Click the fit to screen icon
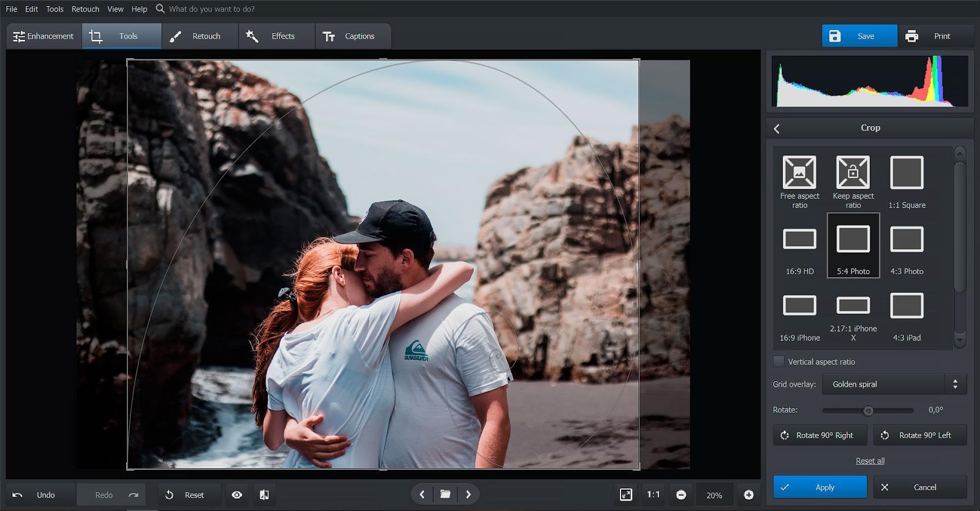This screenshot has height=511, width=980. tap(625, 494)
